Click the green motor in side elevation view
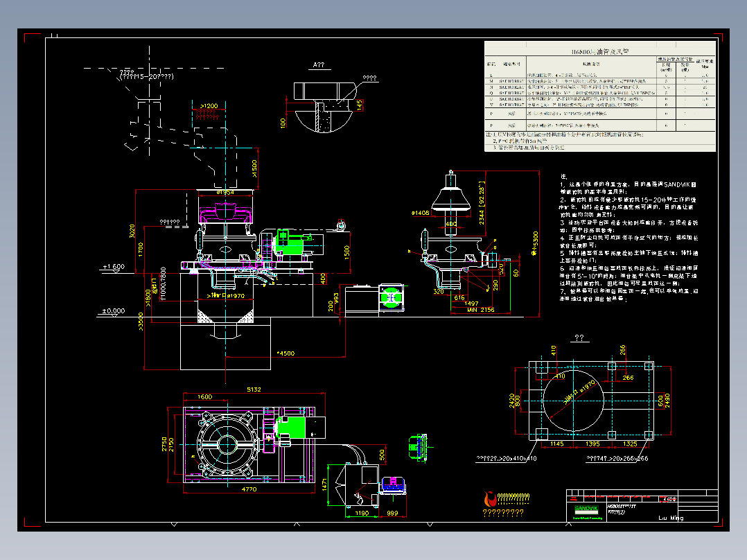The height and width of the screenshot is (560, 747). [x=289, y=243]
